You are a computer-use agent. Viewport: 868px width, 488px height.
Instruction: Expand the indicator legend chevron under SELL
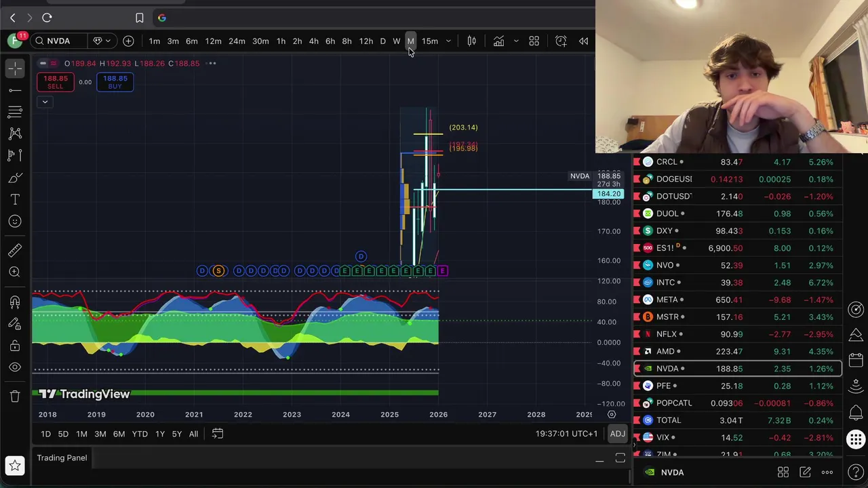(45, 102)
